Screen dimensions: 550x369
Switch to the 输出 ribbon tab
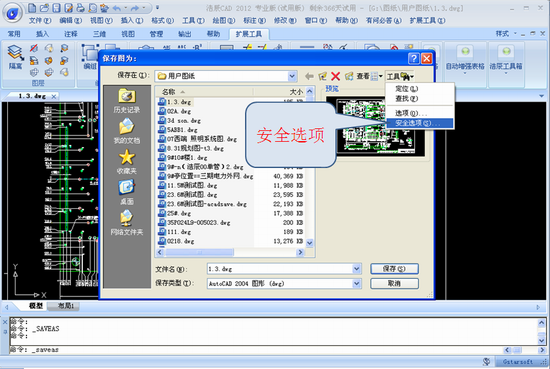tap(185, 34)
